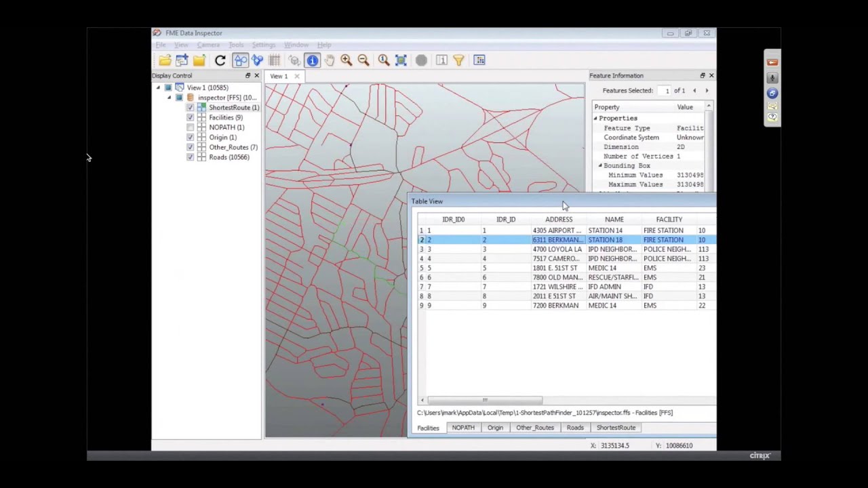Click the feature information window icon
The width and height of the screenshot is (868, 488).
coord(441,60)
